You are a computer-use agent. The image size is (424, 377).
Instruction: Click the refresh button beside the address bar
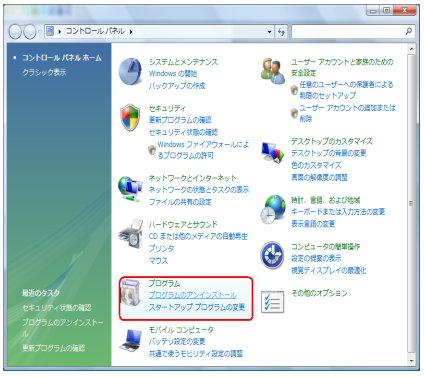282,32
